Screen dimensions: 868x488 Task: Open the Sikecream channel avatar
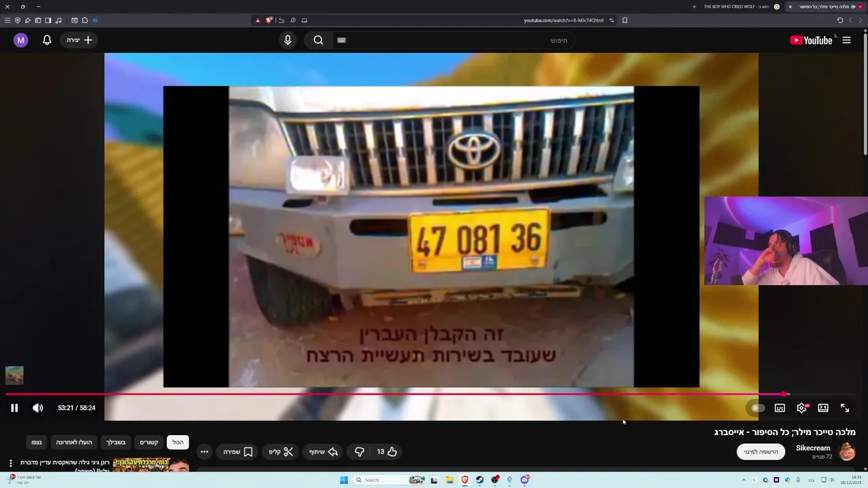point(848,451)
